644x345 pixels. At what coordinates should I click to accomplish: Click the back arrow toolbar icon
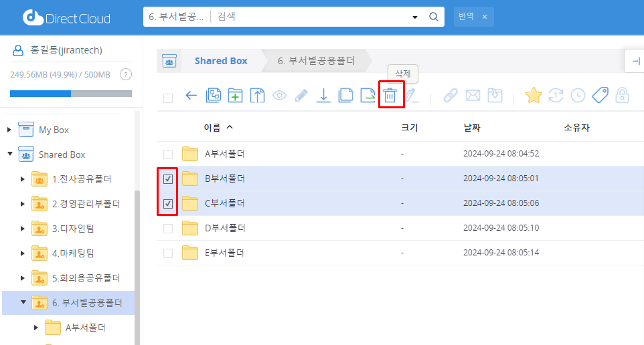pos(191,96)
